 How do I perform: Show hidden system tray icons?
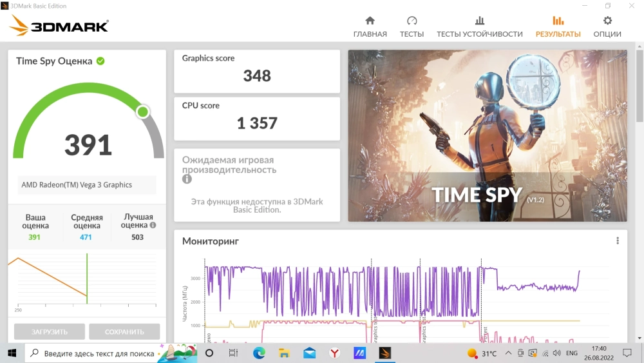pyautogui.click(x=509, y=353)
